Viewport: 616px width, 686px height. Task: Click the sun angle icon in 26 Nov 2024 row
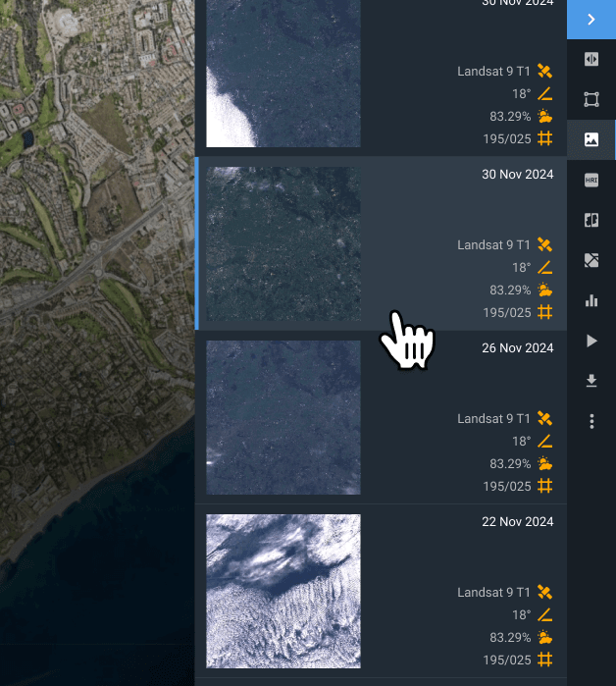[x=544, y=441]
